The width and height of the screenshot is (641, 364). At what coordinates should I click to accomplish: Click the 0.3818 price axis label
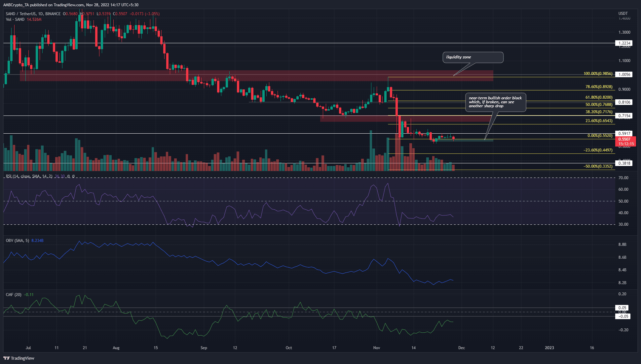pyautogui.click(x=624, y=163)
